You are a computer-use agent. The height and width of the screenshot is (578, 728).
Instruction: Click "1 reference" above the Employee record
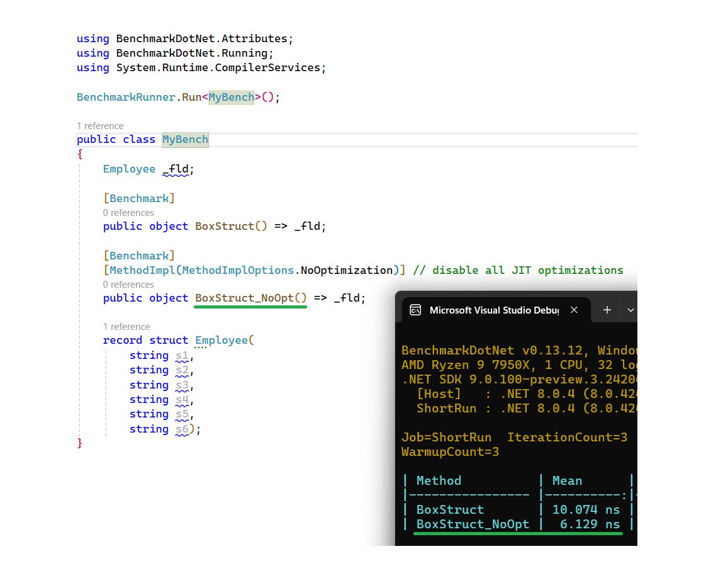tap(126, 327)
